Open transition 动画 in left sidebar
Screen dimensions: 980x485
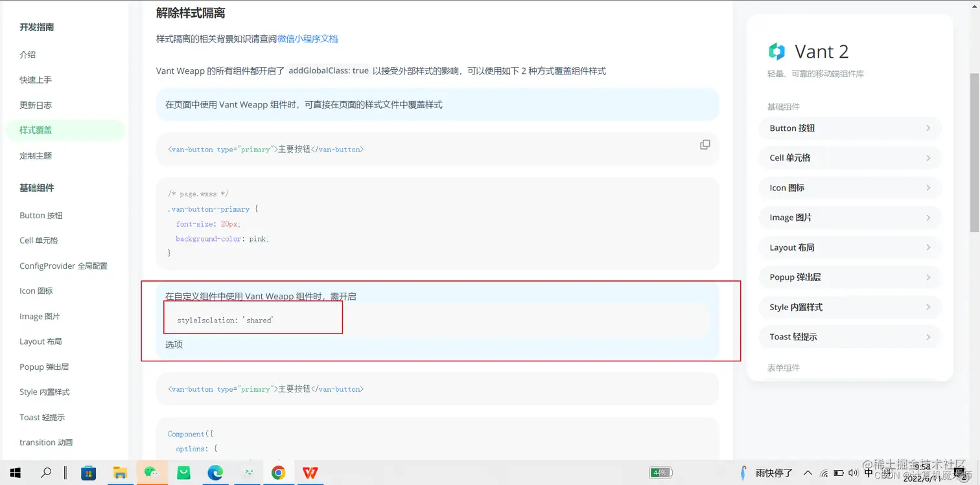[46, 442]
